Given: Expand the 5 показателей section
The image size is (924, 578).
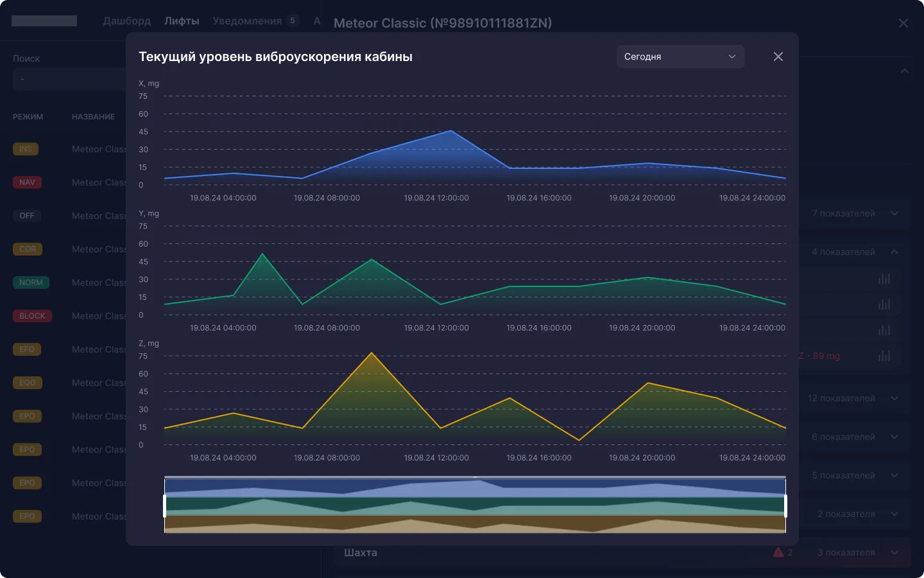Looking at the screenshot, I should pyautogui.click(x=894, y=475).
